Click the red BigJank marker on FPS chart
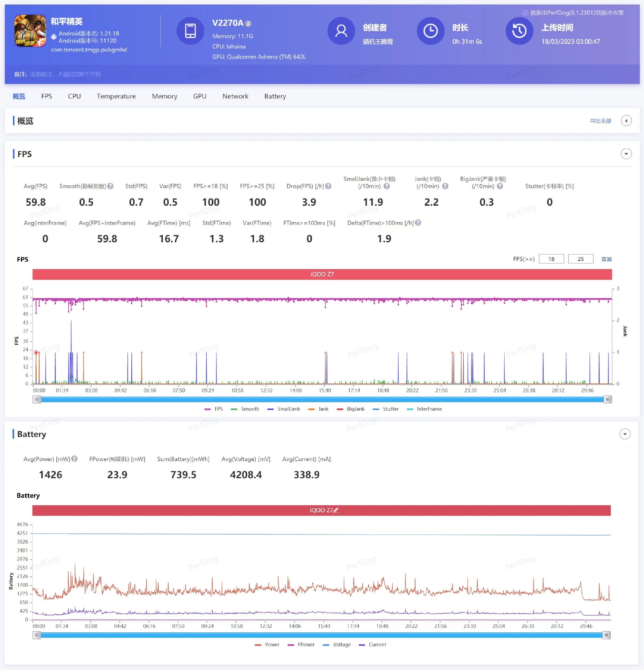 [x=36, y=352]
